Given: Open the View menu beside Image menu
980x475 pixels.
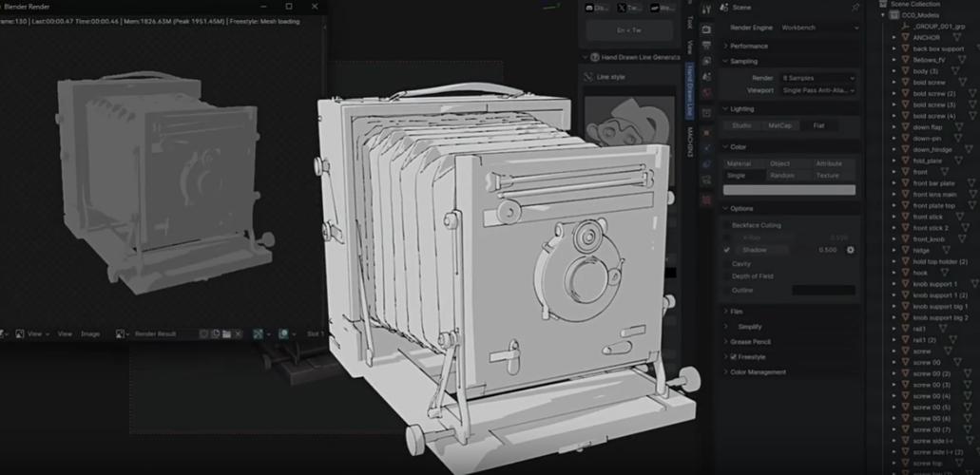Looking at the screenshot, I should (x=65, y=334).
